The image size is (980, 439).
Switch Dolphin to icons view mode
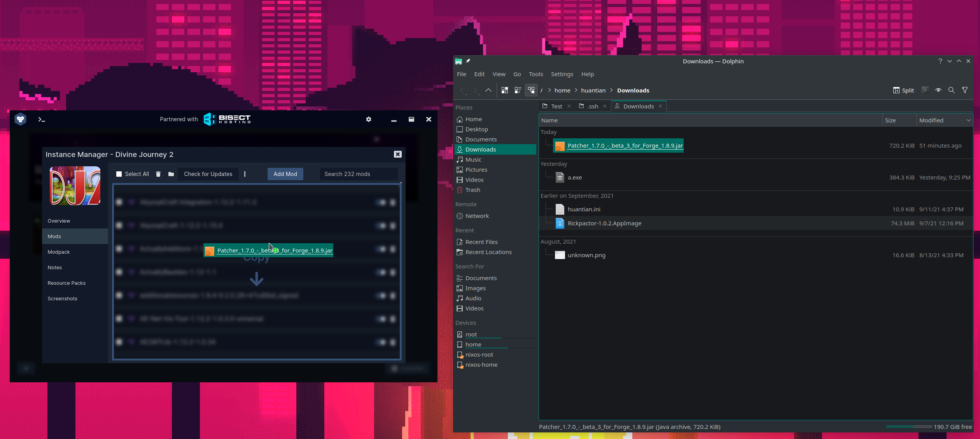pyautogui.click(x=505, y=90)
